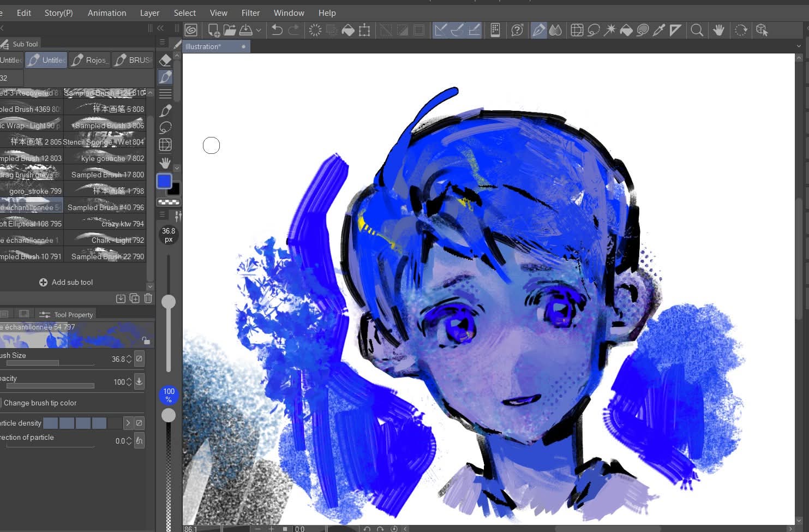This screenshot has height=532, width=809.
Task: Open the Layer menu
Action: coord(149,13)
